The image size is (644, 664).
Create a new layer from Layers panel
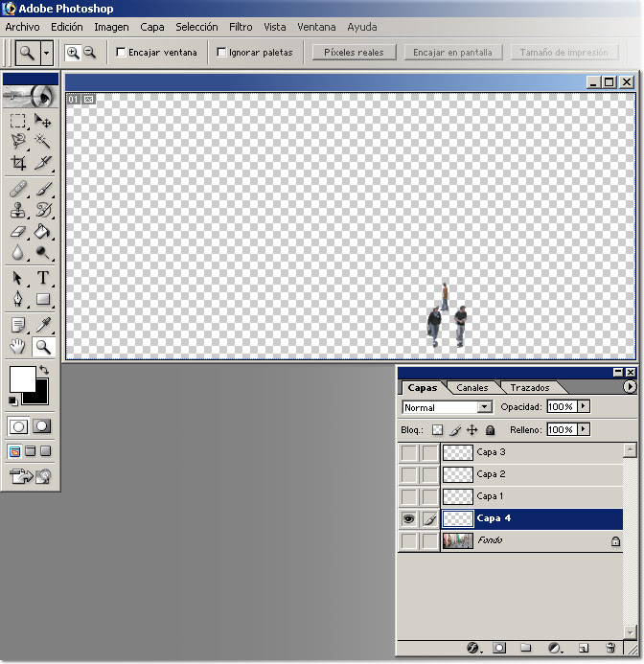click(x=583, y=649)
